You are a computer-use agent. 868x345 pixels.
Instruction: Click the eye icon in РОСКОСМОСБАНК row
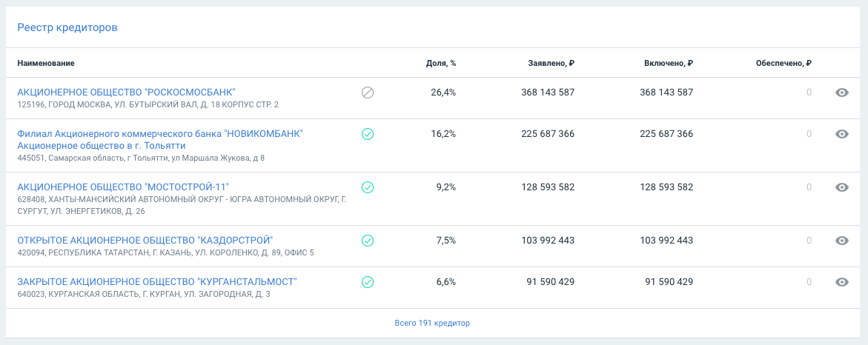(841, 93)
